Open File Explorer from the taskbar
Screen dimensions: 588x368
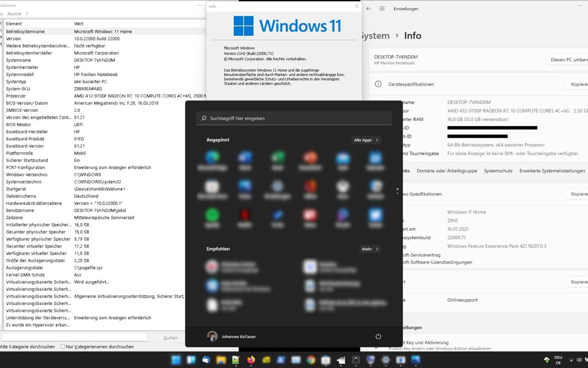pos(221,360)
